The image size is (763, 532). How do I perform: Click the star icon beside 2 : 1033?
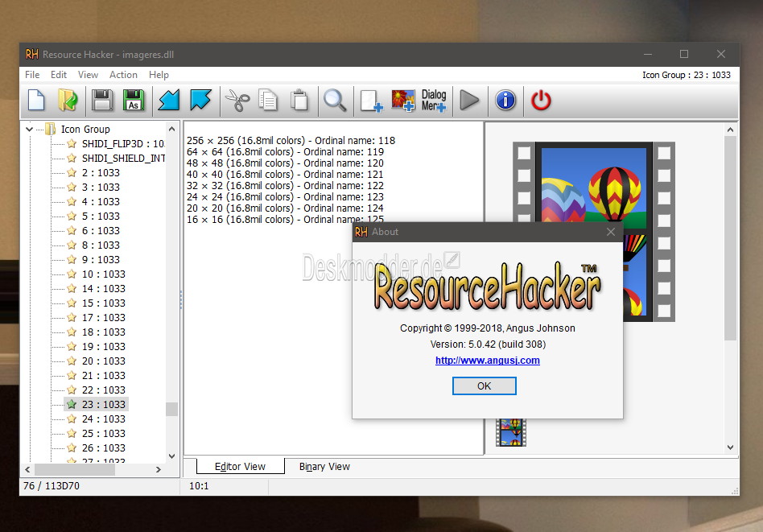[72, 173]
